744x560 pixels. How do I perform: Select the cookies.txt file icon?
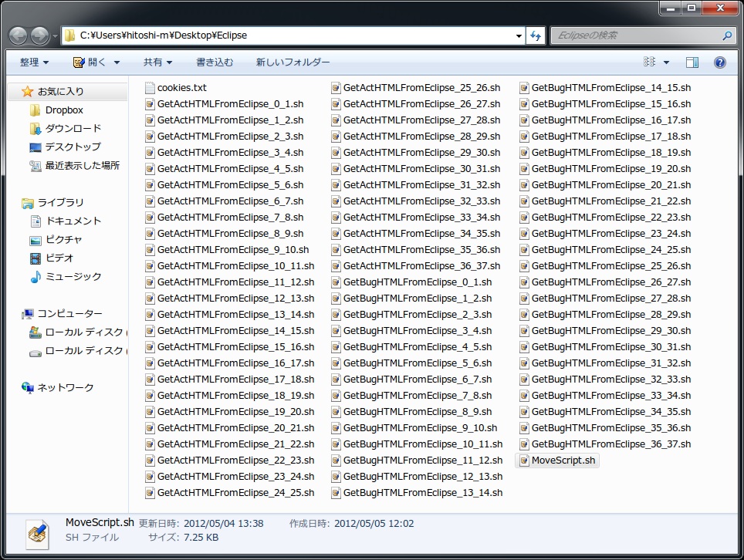point(150,88)
